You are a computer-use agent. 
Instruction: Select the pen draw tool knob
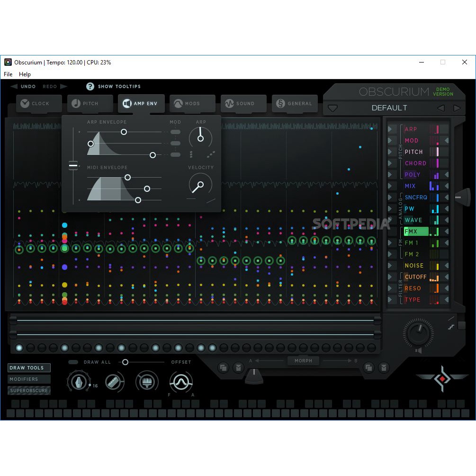(x=78, y=382)
